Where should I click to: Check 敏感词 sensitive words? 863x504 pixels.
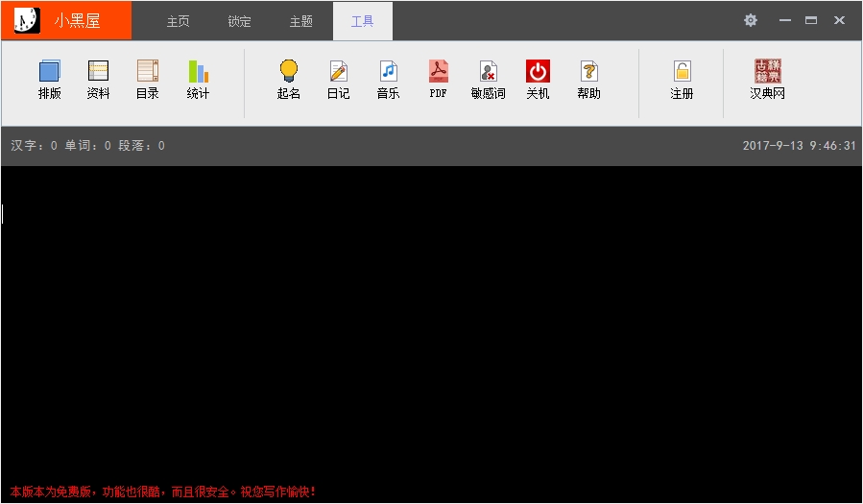pos(489,80)
